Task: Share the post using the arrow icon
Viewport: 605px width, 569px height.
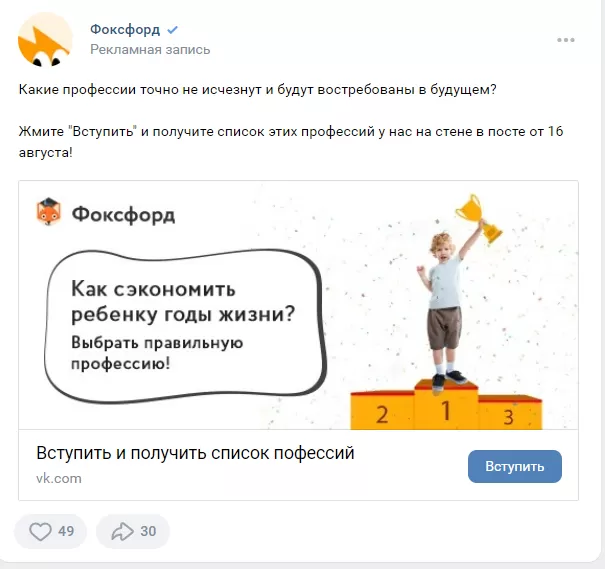Action: click(122, 531)
